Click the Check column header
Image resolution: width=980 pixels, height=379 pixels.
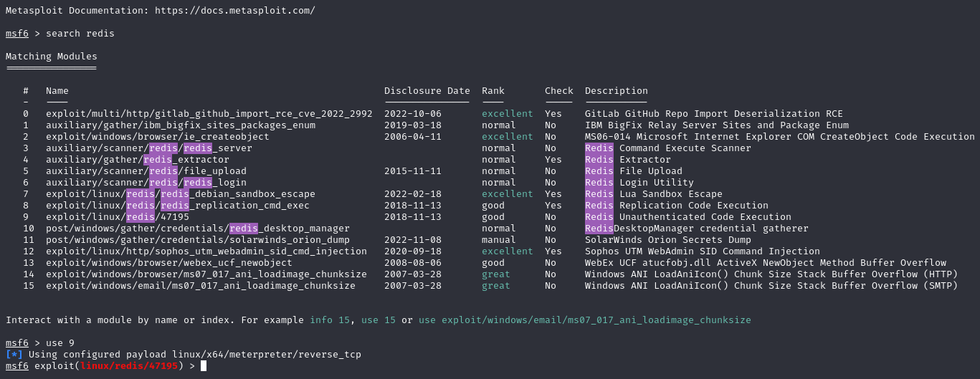tap(558, 91)
